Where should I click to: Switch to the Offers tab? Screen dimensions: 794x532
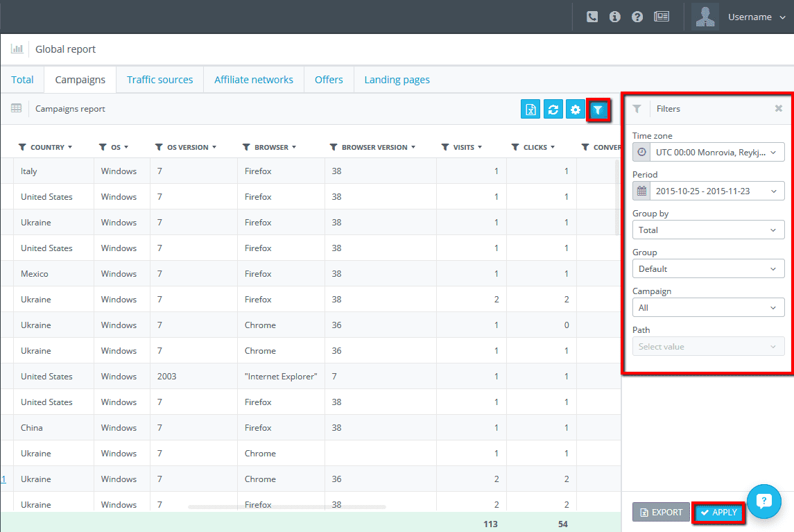[329, 80]
